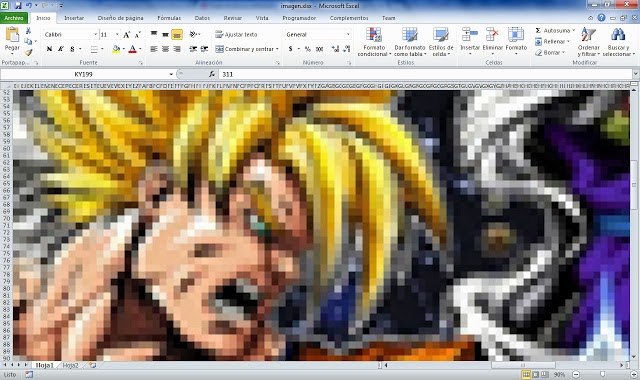
Task: Select the Hoja2 sheet tab
Action: click(x=70, y=365)
